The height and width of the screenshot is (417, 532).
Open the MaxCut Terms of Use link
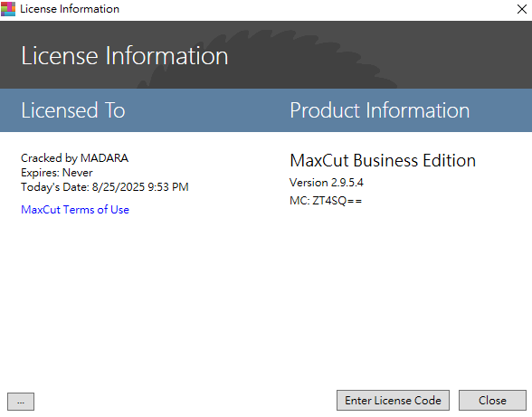click(75, 210)
